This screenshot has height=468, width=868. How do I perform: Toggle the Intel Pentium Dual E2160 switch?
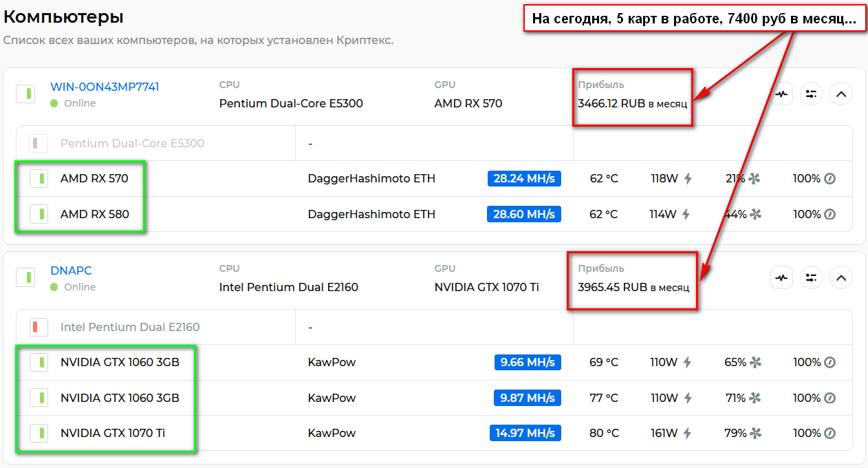39,327
